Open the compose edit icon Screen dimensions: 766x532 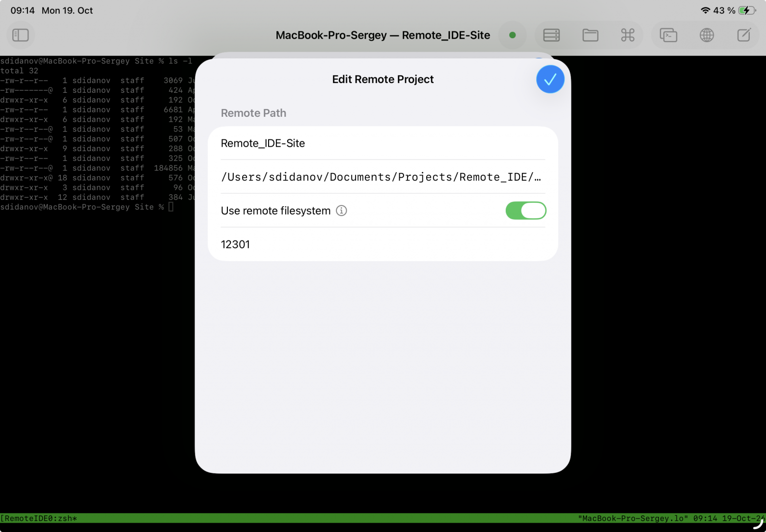(x=744, y=35)
